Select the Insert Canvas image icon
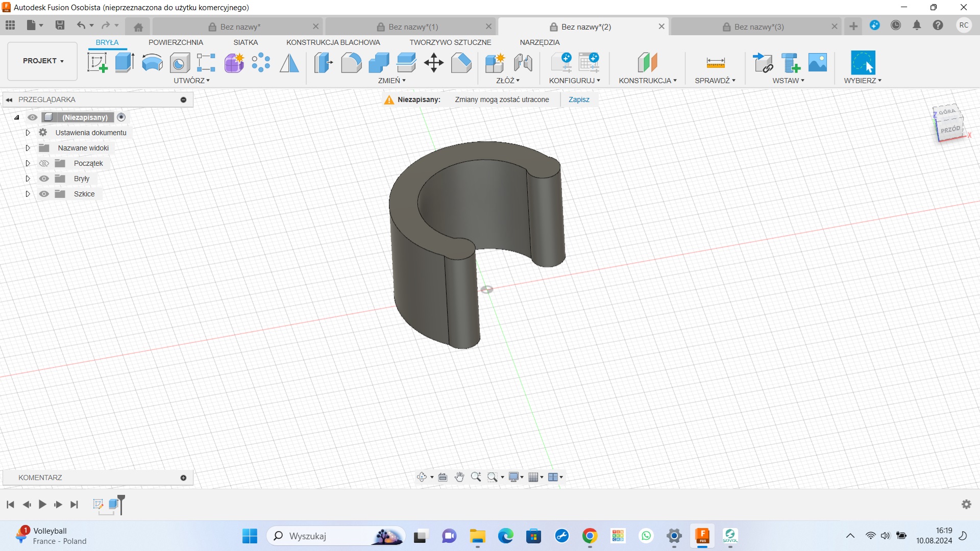The image size is (980, 551). (818, 63)
